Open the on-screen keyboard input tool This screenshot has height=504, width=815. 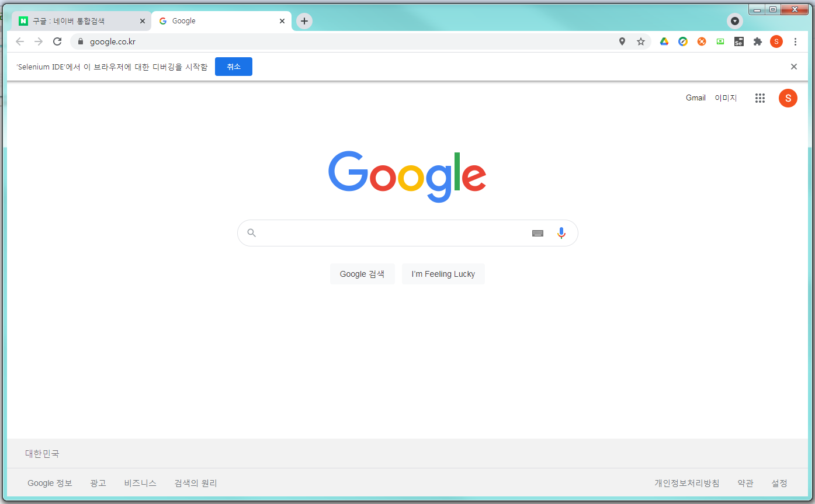pyautogui.click(x=538, y=233)
